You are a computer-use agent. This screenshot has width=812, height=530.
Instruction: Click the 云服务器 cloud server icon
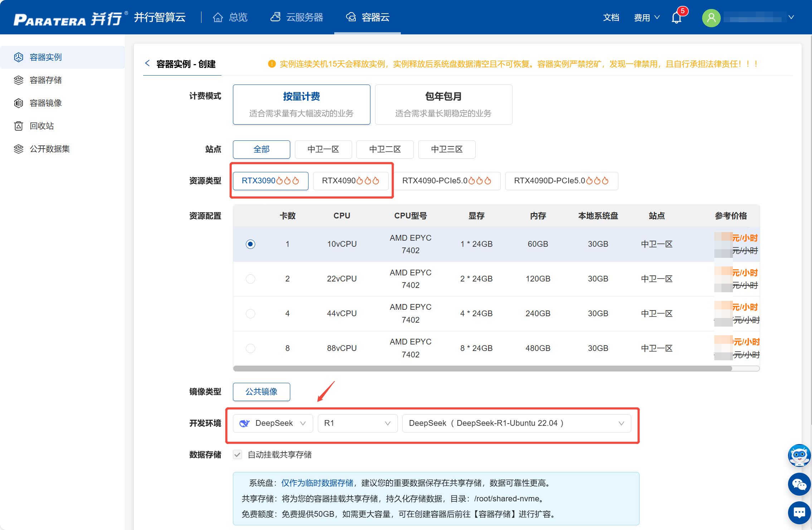pyautogui.click(x=275, y=17)
